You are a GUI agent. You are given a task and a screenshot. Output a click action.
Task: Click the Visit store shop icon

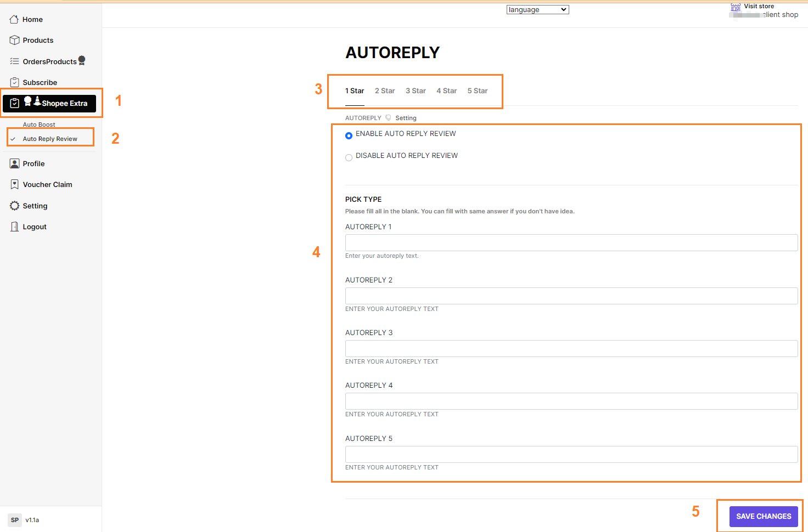(x=736, y=8)
